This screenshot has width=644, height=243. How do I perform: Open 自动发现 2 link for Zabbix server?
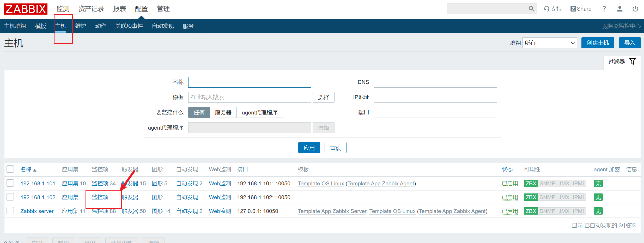(187, 211)
